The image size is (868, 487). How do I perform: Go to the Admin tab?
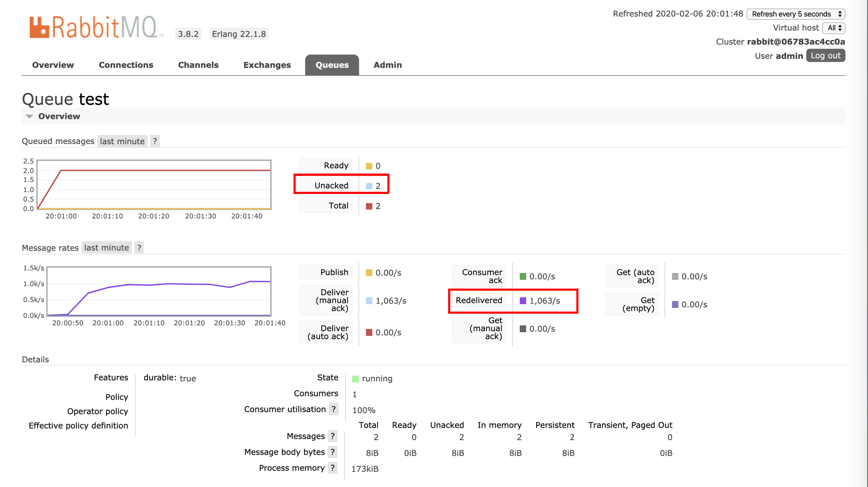[387, 65]
